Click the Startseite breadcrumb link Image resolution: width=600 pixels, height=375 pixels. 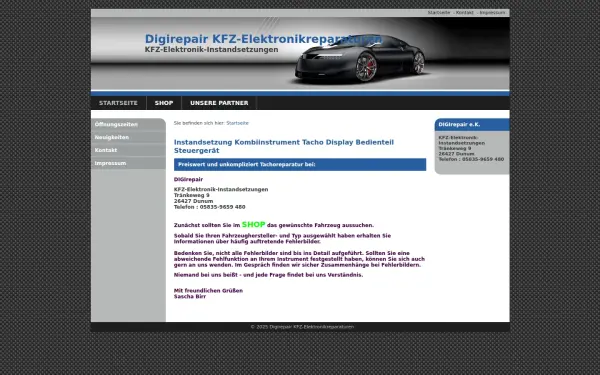(237, 123)
